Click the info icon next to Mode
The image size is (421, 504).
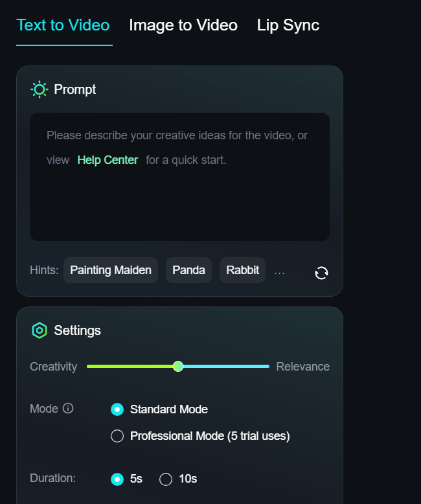[68, 409]
